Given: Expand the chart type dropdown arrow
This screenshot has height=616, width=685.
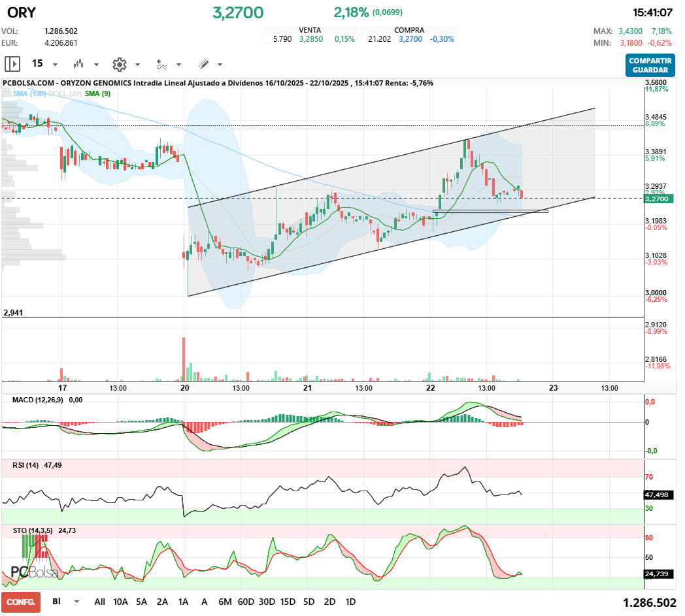Looking at the screenshot, I should tap(96, 65).
